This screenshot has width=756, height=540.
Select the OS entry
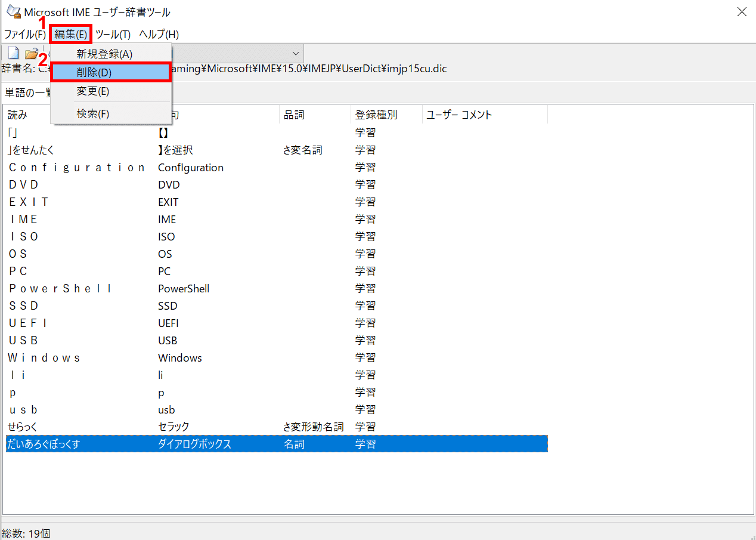click(277, 254)
